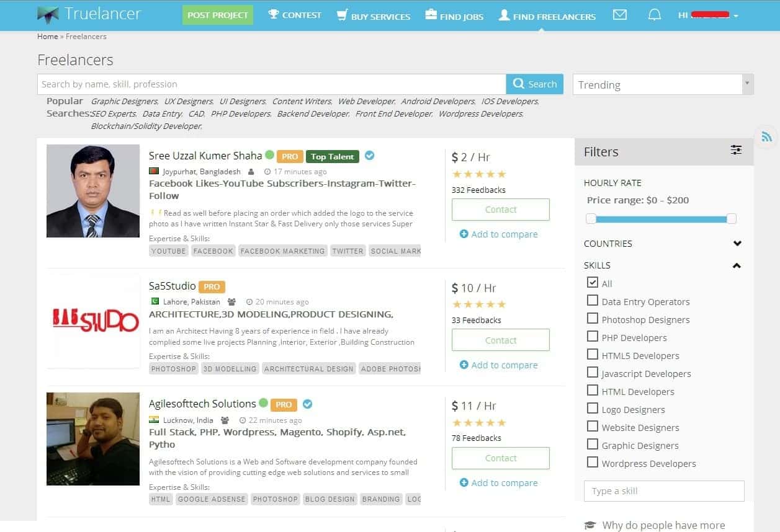780x532 pixels.
Task: Check HTML5 Developers skill
Action: [x=592, y=355]
